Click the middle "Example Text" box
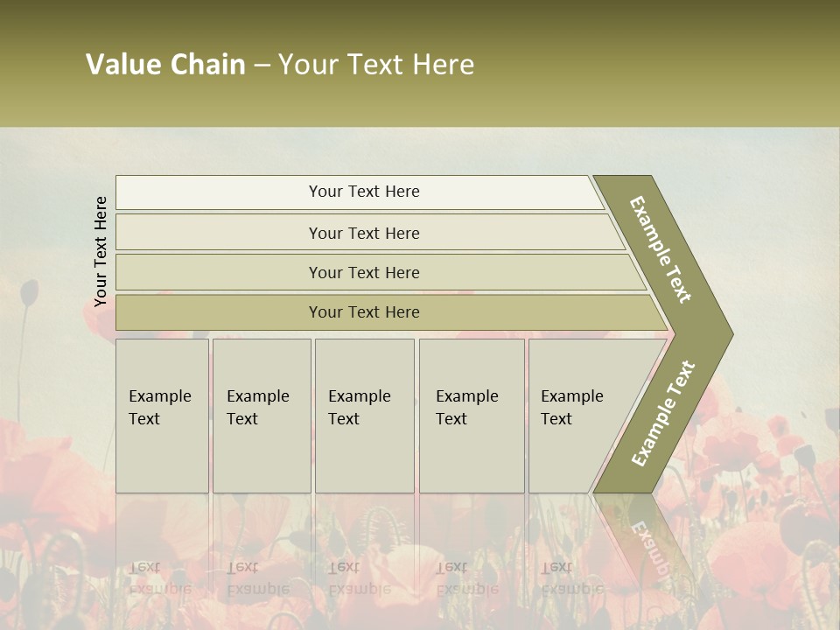Image resolution: width=840 pixels, height=630 pixels. [x=364, y=416]
